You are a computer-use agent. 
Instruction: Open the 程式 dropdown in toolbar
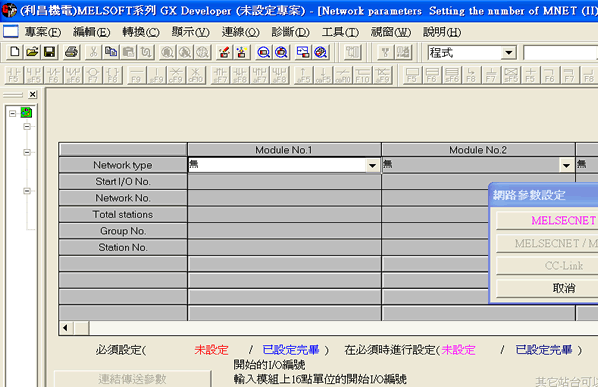click(508, 53)
